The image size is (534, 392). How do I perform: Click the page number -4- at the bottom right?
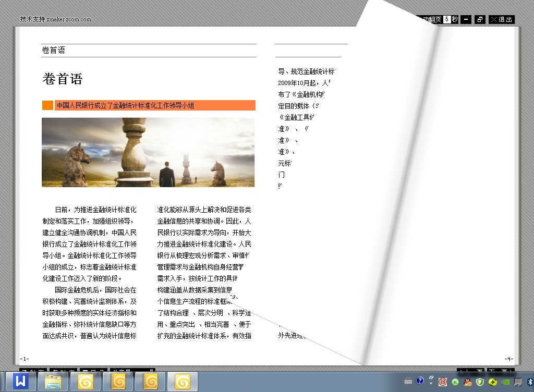point(509,359)
